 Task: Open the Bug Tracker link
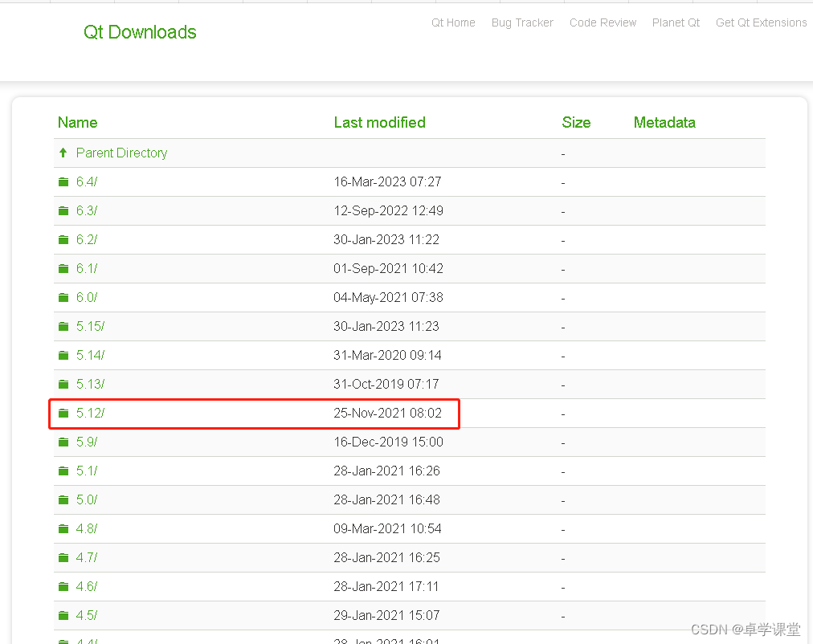coord(522,22)
